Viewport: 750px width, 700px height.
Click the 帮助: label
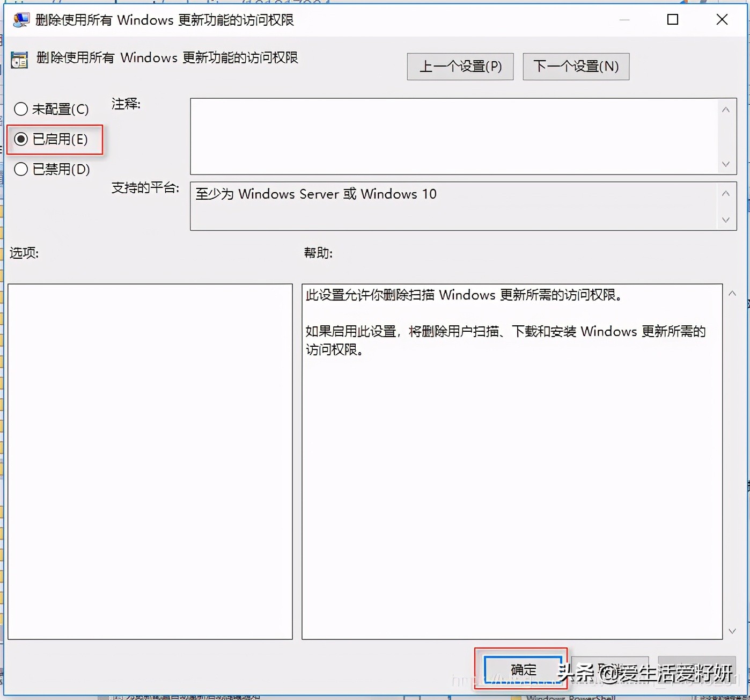pyautogui.click(x=318, y=253)
